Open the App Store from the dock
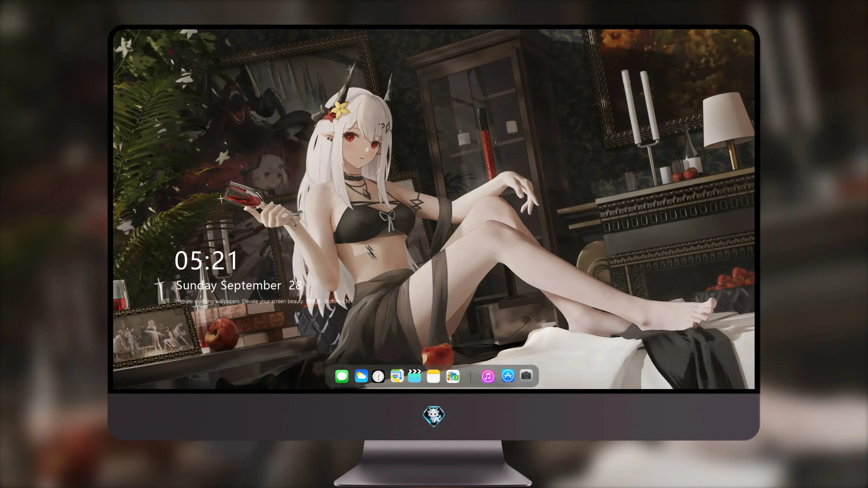This screenshot has width=868, height=488. click(x=508, y=375)
